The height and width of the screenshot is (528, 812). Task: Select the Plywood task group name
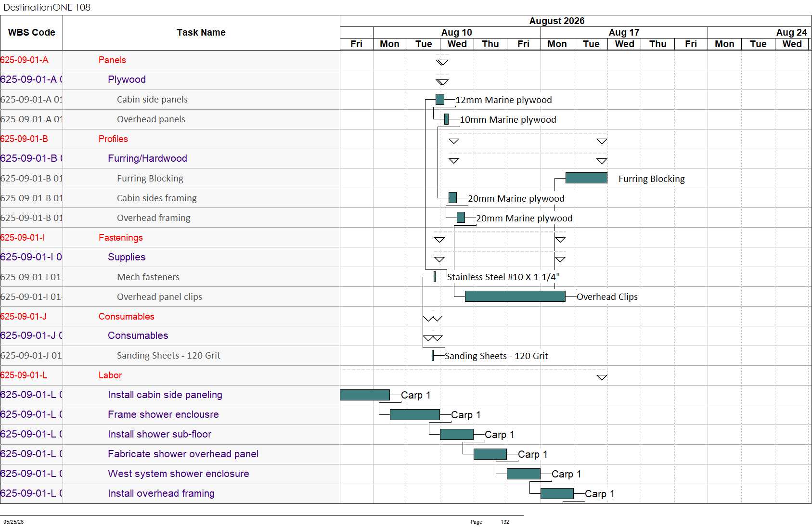(127, 80)
